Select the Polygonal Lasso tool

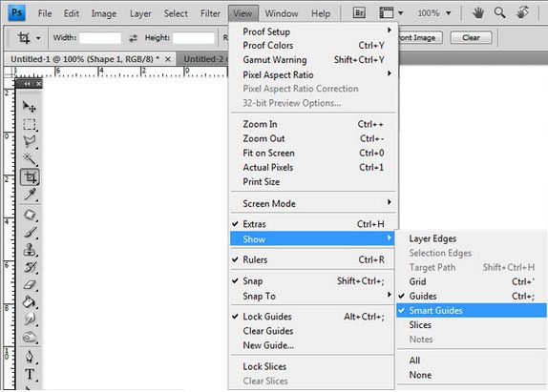pos(30,141)
